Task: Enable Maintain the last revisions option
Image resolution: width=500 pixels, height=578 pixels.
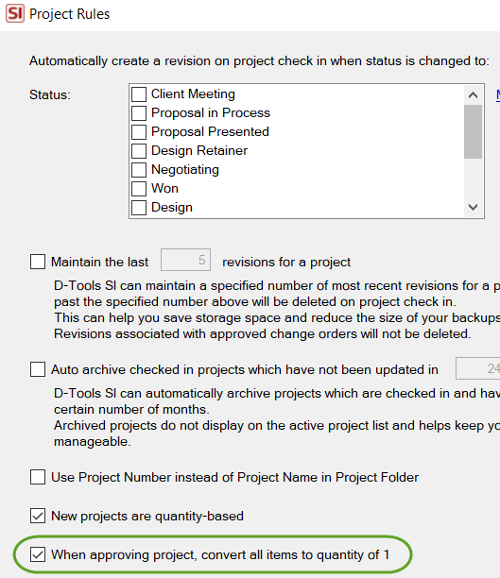Action: (38, 261)
